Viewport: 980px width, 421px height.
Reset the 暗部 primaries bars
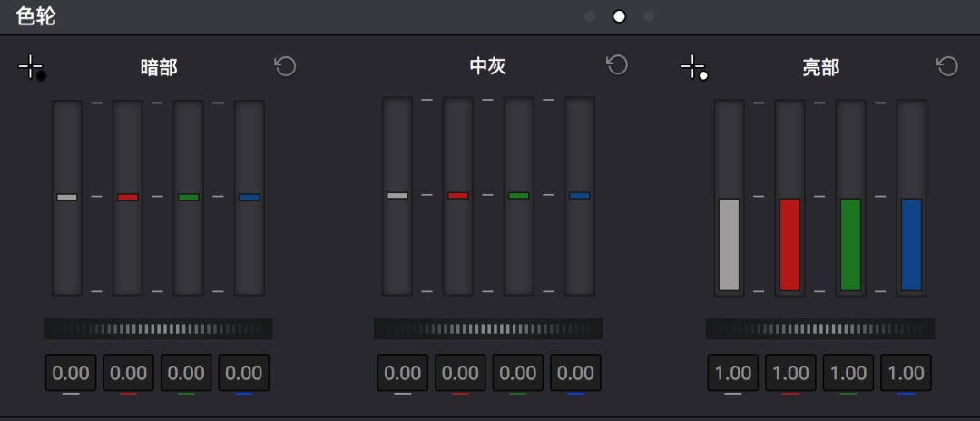(286, 66)
